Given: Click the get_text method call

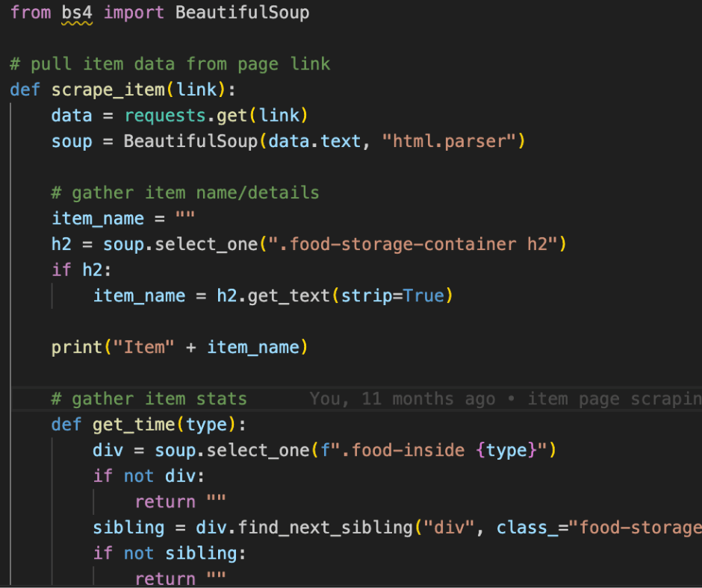Looking at the screenshot, I should tap(289, 296).
